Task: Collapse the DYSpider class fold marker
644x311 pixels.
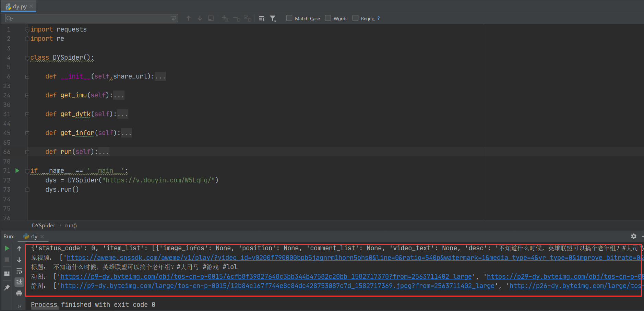Action: [x=27, y=58]
